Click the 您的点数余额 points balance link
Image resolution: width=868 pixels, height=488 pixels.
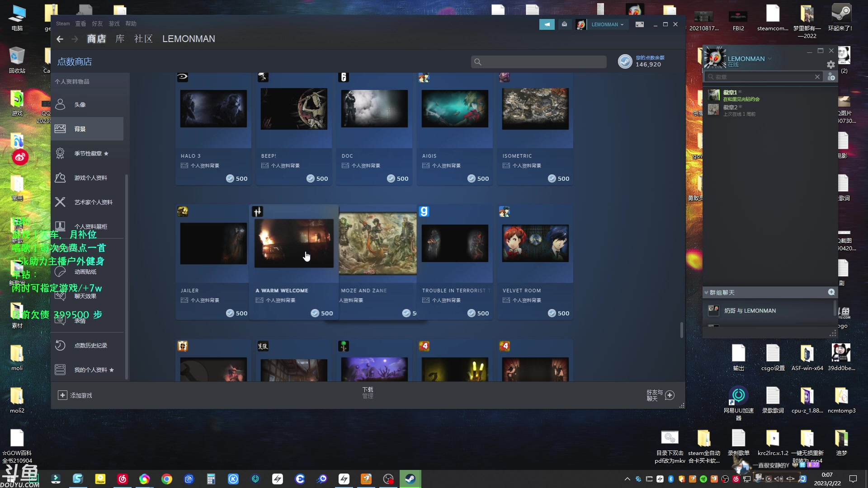[650, 57]
